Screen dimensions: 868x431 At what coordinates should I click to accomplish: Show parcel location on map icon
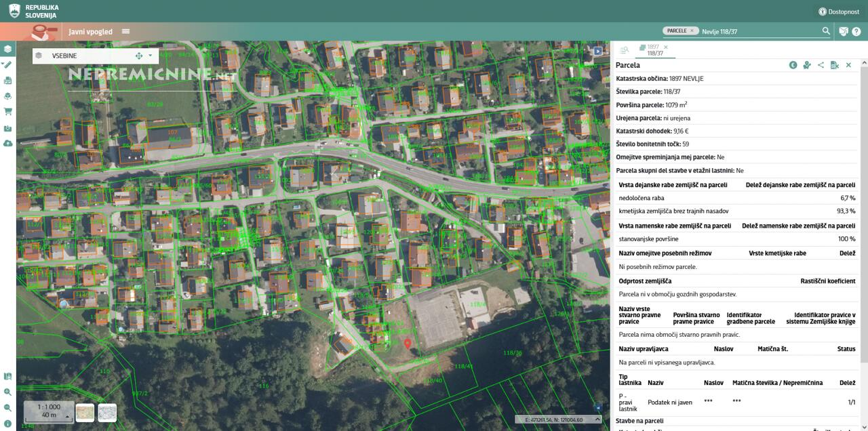[x=807, y=65]
